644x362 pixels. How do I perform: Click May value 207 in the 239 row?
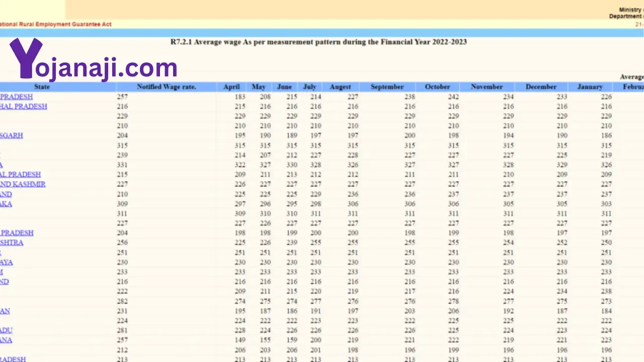(x=265, y=155)
